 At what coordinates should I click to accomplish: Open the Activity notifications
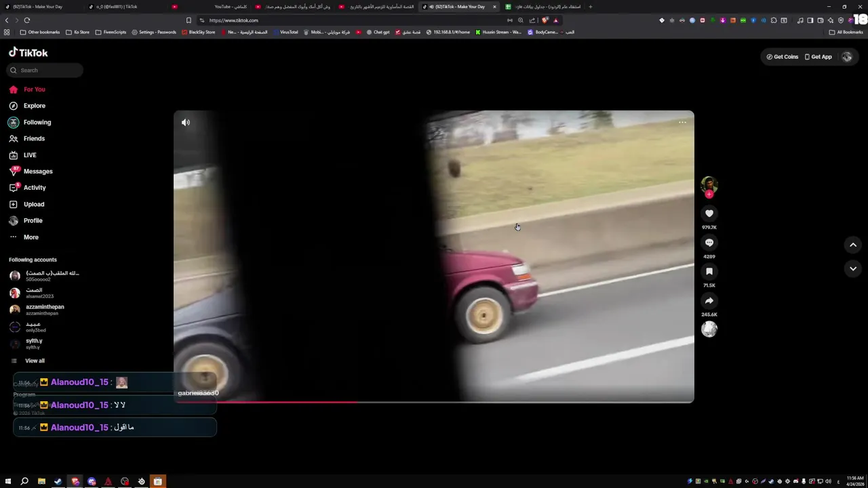(x=27, y=188)
